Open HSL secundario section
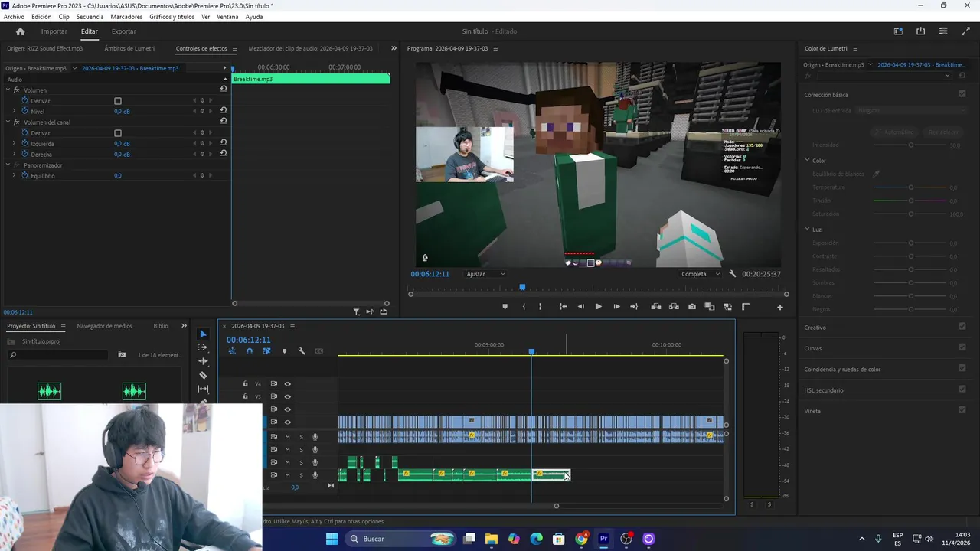Screen dimensions: 980x551 click(x=824, y=390)
